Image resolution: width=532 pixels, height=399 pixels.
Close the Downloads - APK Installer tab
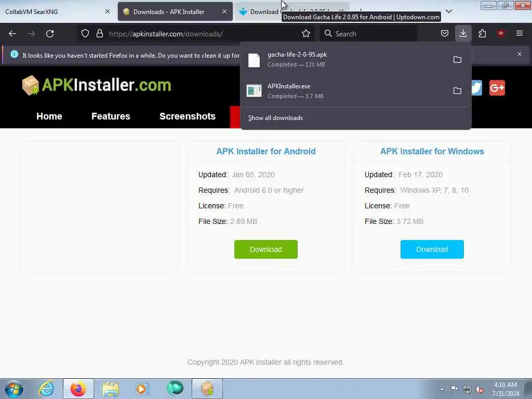[x=224, y=11]
